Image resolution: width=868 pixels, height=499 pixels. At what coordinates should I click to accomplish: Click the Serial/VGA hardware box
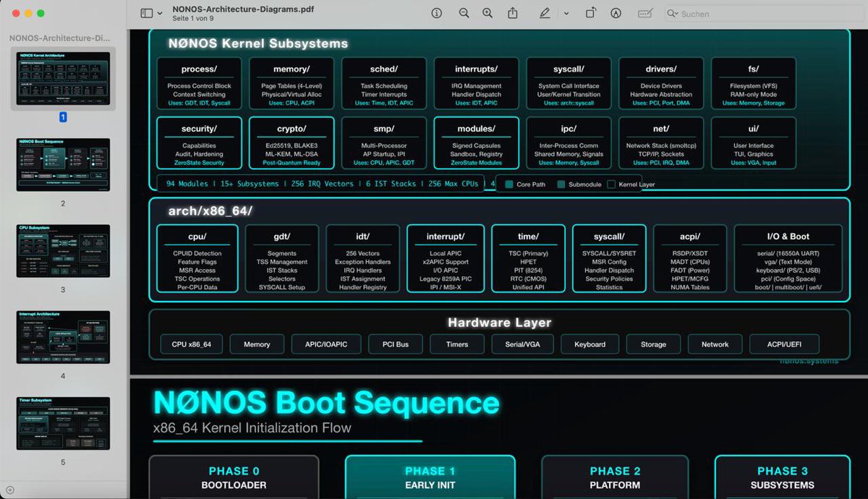pos(522,344)
